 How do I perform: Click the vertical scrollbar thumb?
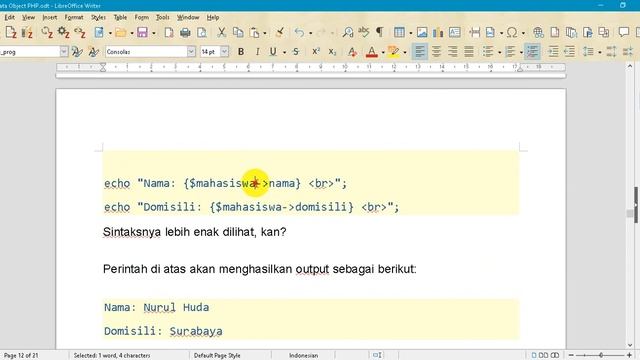pos(630,213)
